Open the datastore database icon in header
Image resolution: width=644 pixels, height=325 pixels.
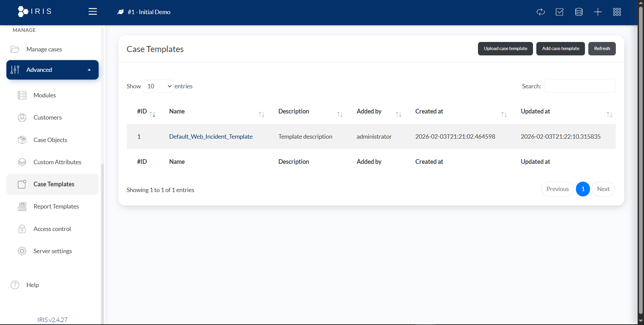pyautogui.click(x=579, y=12)
